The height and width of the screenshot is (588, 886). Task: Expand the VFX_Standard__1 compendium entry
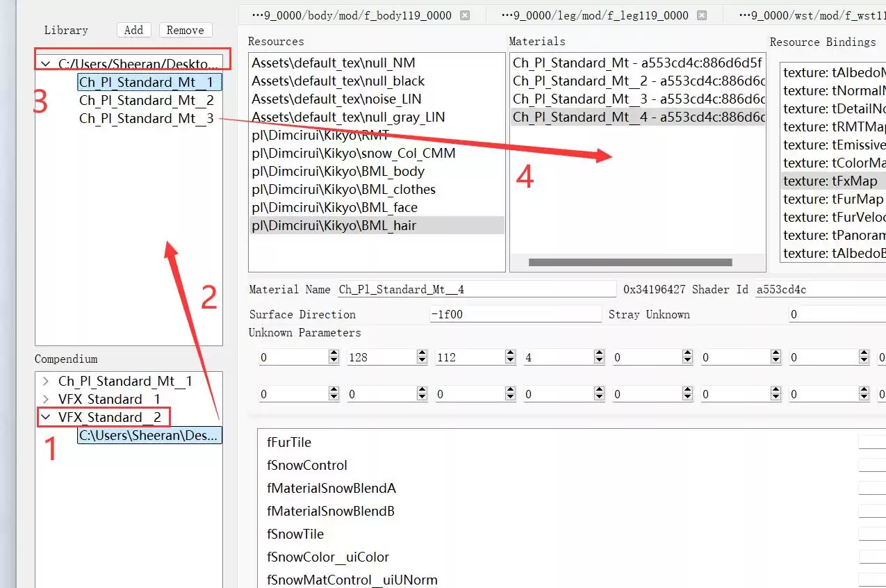tap(46, 399)
